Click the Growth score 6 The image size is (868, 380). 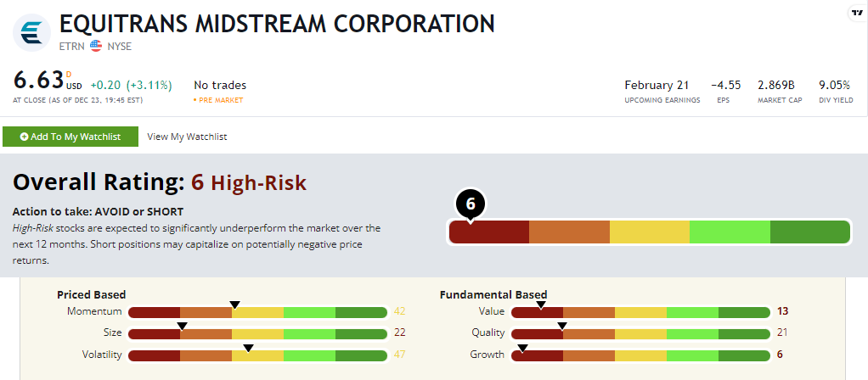point(780,355)
